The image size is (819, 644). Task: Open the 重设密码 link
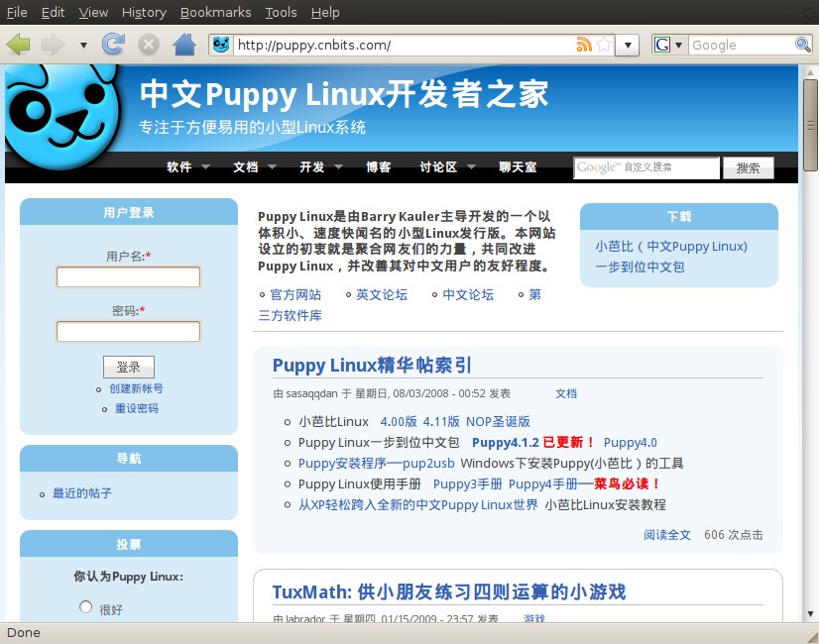pyautogui.click(x=136, y=408)
